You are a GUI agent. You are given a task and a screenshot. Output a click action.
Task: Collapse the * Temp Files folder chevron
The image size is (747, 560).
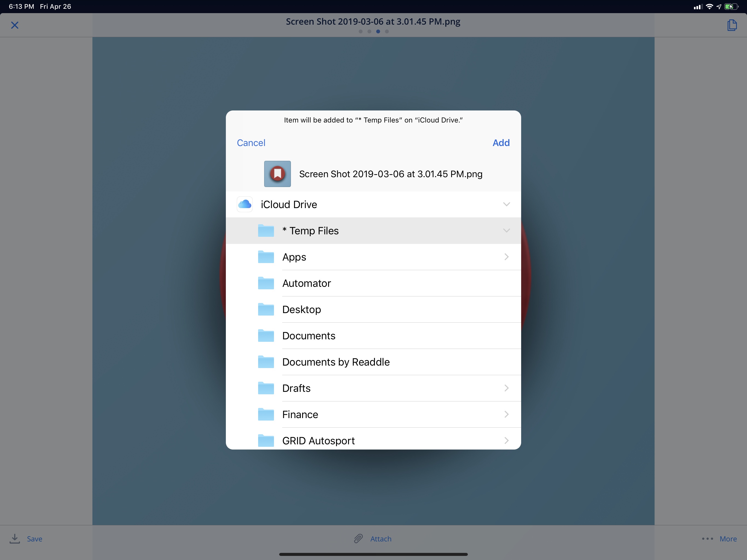507,231
